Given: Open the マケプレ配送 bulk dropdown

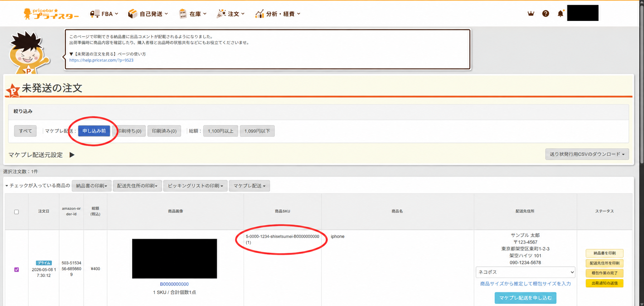Looking at the screenshot, I should (249, 186).
